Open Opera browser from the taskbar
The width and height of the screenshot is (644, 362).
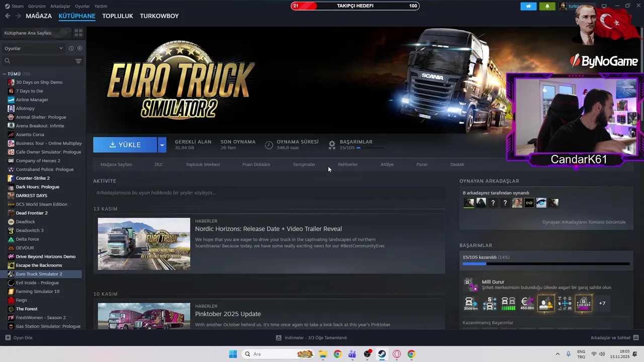[396, 354]
